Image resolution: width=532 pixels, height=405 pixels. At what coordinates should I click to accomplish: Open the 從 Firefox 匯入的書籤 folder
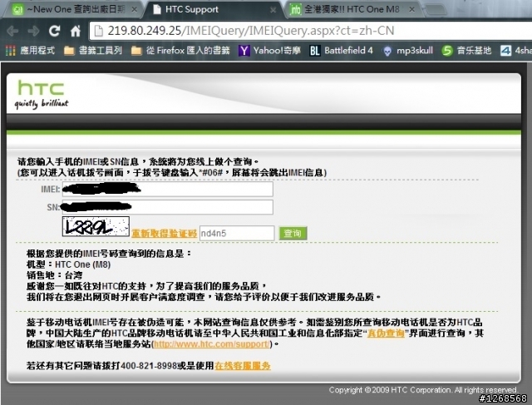(180, 51)
